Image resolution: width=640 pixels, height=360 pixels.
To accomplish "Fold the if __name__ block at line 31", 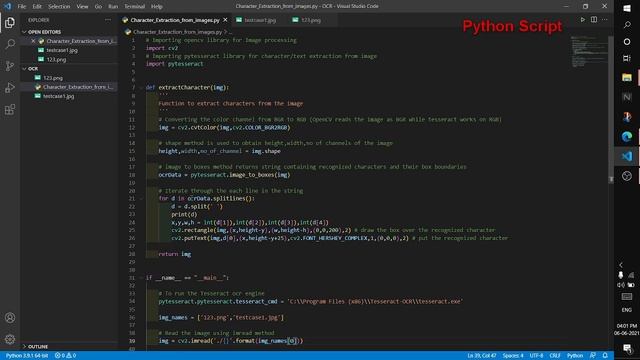I will tap(141, 278).
